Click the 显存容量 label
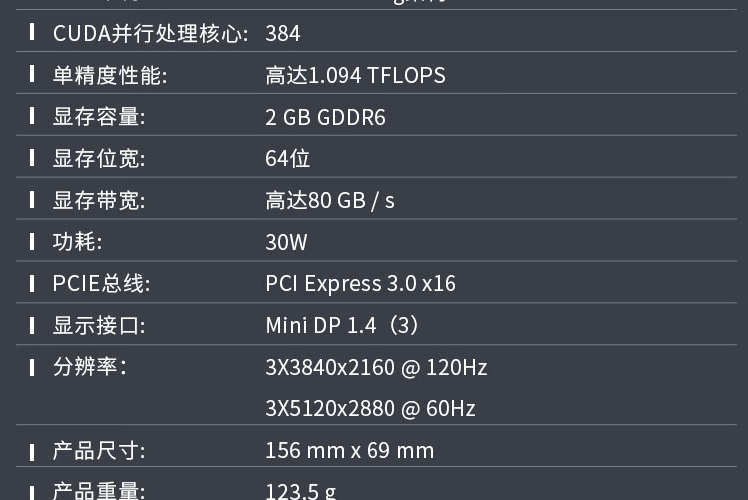Viewport: 748px width, 500px height. point(99,118)
